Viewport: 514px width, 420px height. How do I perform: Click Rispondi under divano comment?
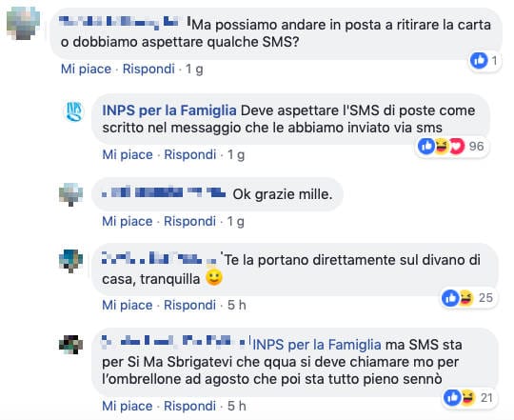189,306
